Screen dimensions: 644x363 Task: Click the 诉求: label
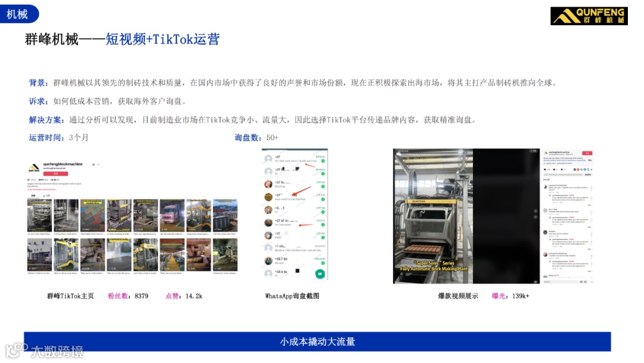(x=39, y=101)
